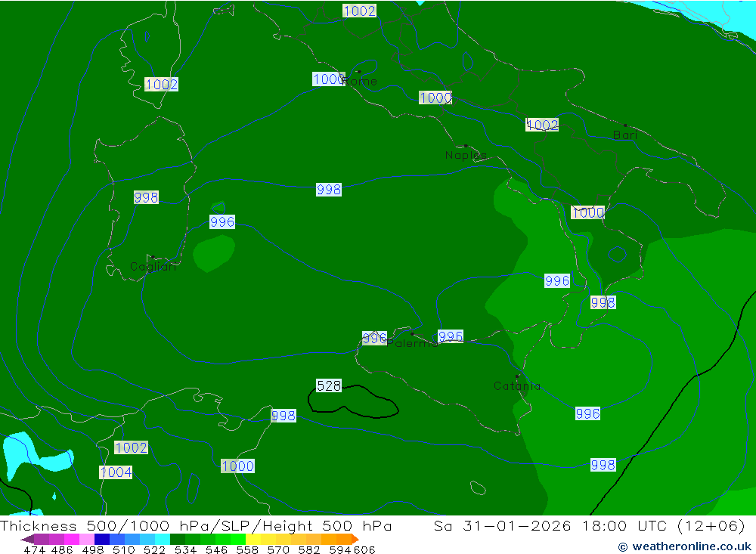Viewport: 756px width, 554px height.
Task: Pick the first yellow legend swatch
Action: pyautogui.click(x=253, y=539)
